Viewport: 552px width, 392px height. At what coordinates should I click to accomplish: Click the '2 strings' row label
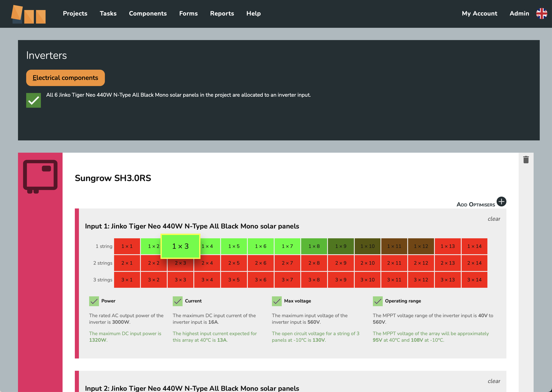click(103, 263)
